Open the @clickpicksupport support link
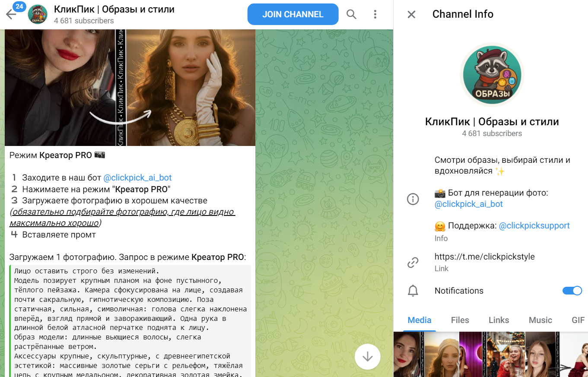This screenshot has height=377, width=588. 534,225
